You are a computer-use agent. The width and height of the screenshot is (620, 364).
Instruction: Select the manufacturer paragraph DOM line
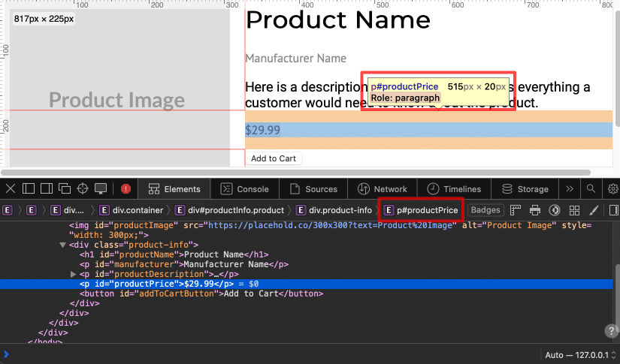point(184,264)
